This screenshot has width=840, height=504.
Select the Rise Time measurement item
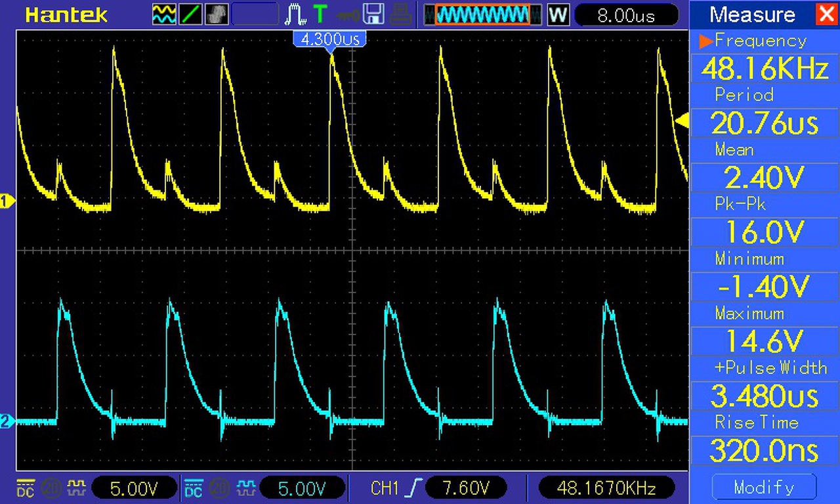pos(757,422)
